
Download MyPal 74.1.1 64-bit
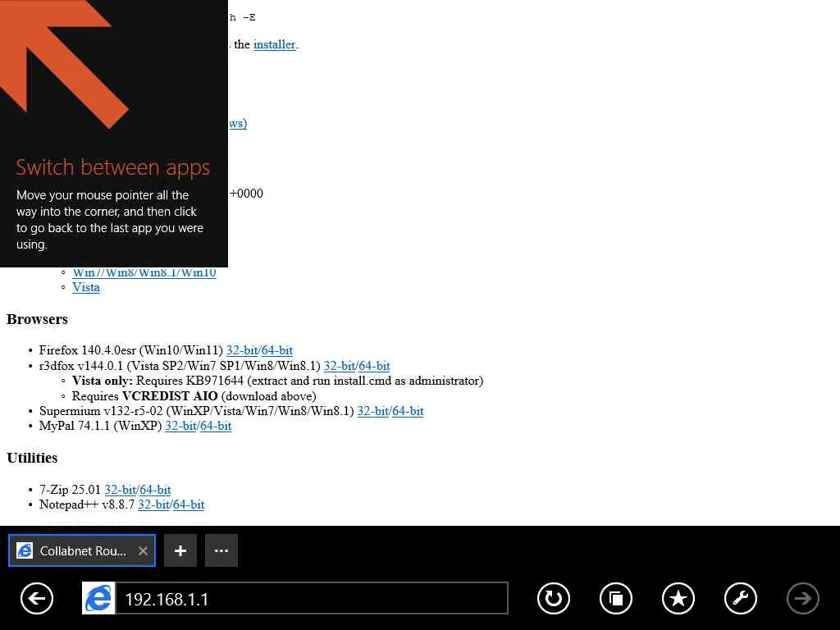216,426
